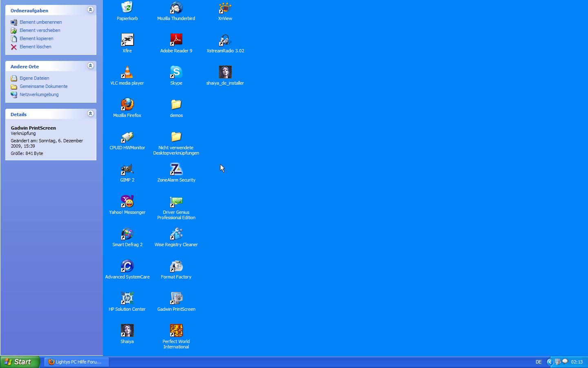
Task: Go to Eigene Dateien
Action: pos(34,78)
